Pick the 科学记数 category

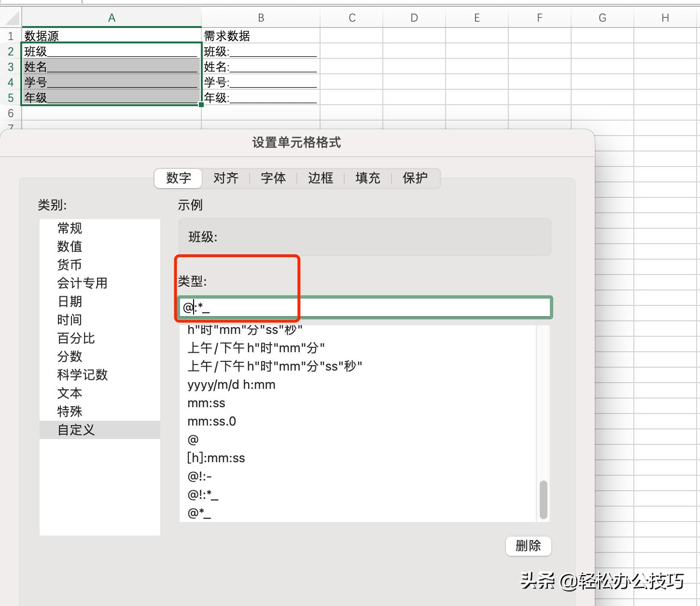(82, 375)
